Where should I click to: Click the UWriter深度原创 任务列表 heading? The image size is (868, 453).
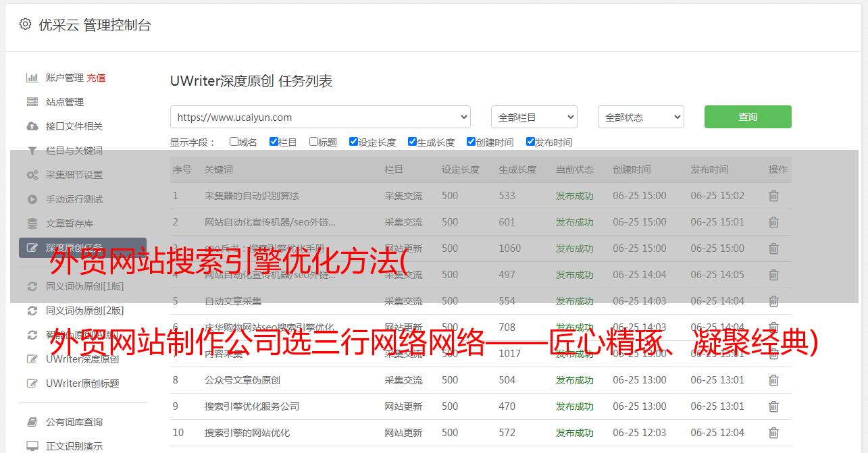(251, 81)
